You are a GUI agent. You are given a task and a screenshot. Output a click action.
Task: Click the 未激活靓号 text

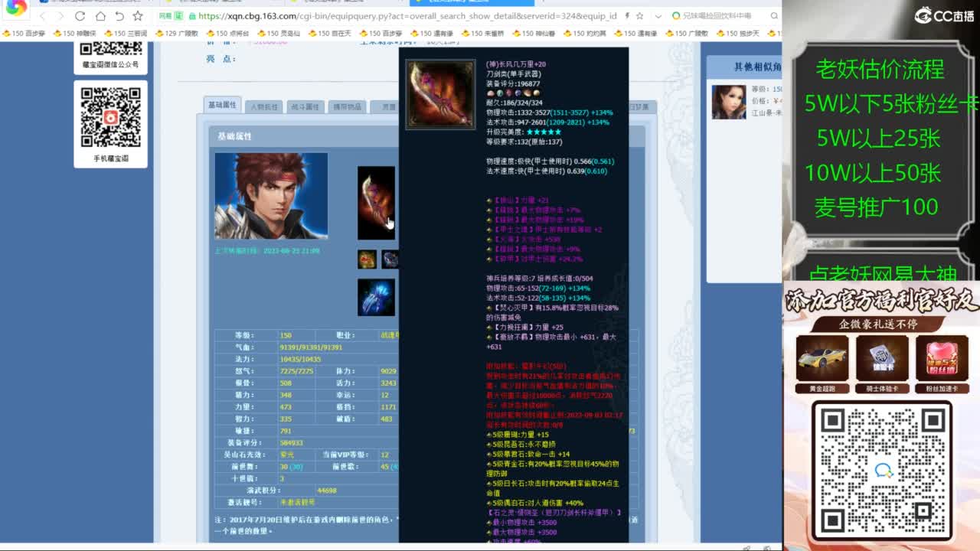coord(297,502)
